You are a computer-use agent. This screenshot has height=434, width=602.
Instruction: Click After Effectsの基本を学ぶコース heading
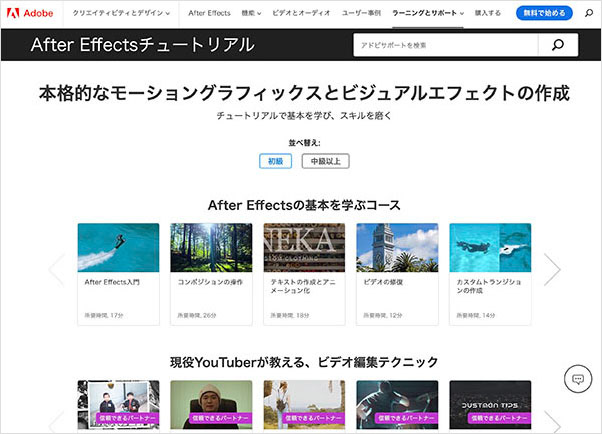[x=304, y=205]
